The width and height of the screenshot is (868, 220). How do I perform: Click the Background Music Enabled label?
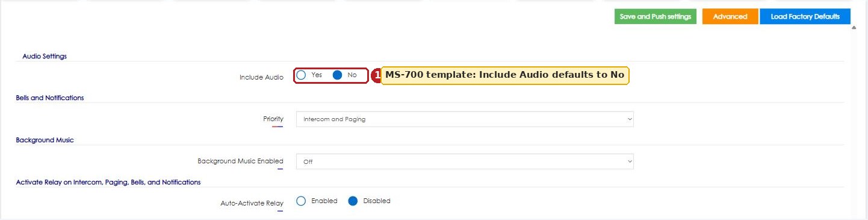click(x=240, y=161)
